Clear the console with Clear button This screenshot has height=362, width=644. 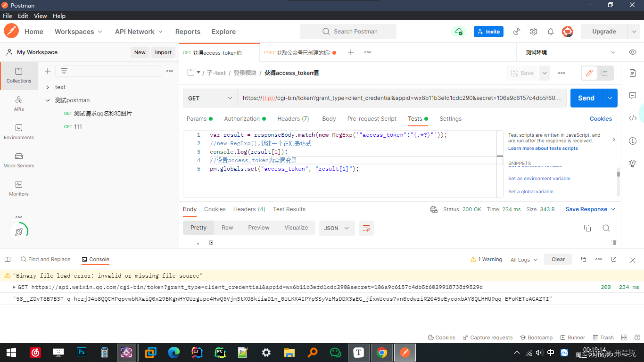click(x=558, y=259)
